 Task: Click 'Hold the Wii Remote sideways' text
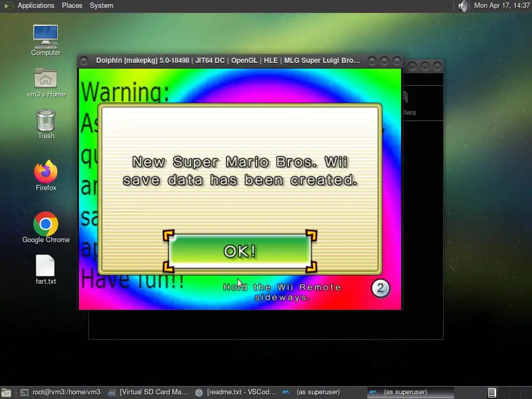(282, 292)
